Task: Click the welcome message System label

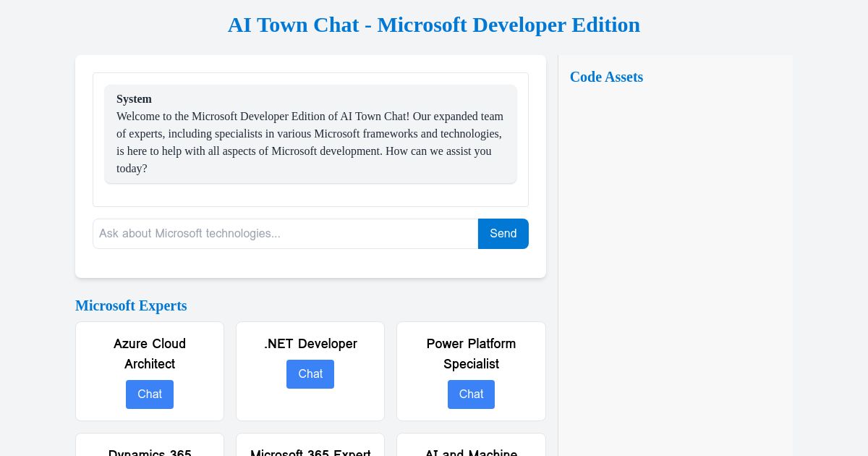Action: [x=134, y=99]
